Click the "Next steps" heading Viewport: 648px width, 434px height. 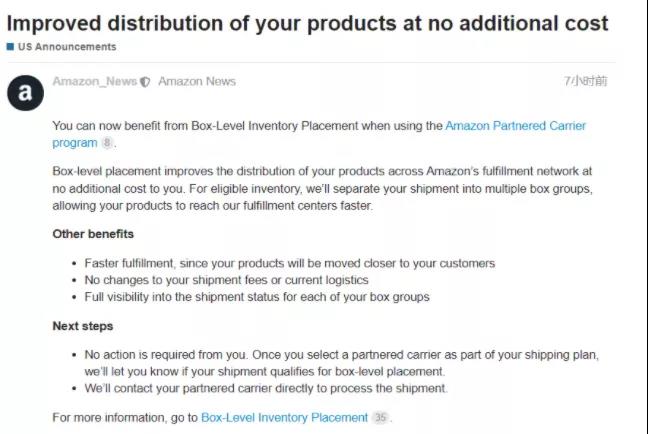(82, 326)
